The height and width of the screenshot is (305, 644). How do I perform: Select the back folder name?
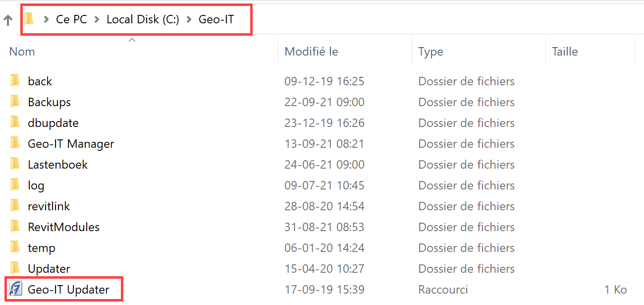coord(40,81)
